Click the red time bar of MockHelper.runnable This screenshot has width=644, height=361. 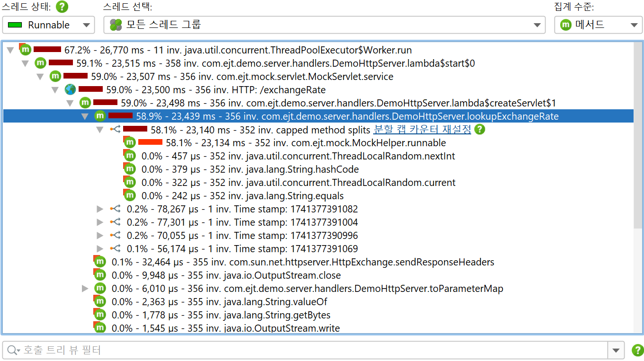(150, 142)
